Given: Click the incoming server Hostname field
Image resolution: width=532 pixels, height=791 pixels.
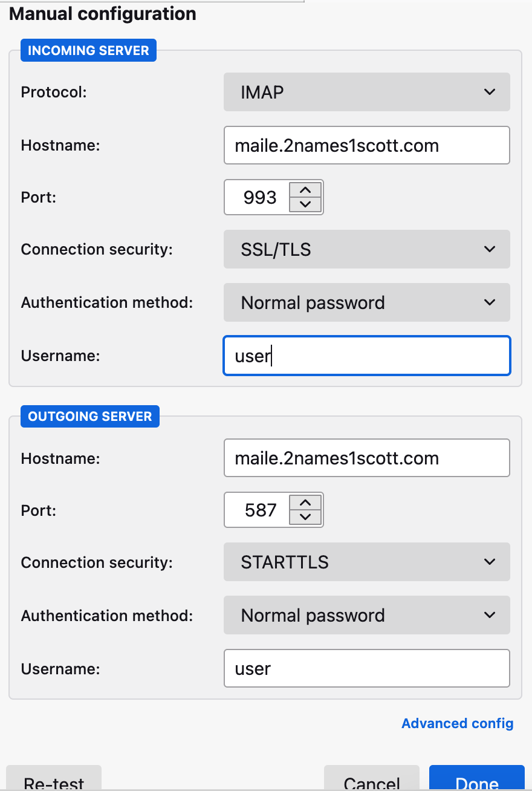Looking at the screenshot, I should point(366,145).
